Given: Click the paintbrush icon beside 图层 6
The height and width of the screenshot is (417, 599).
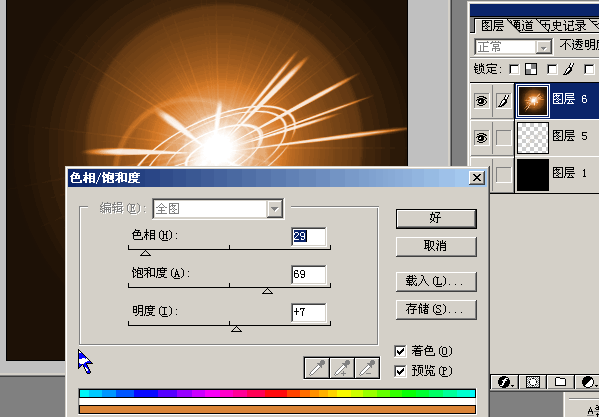Looking at the screenshot, I should [x=504, y=101].
